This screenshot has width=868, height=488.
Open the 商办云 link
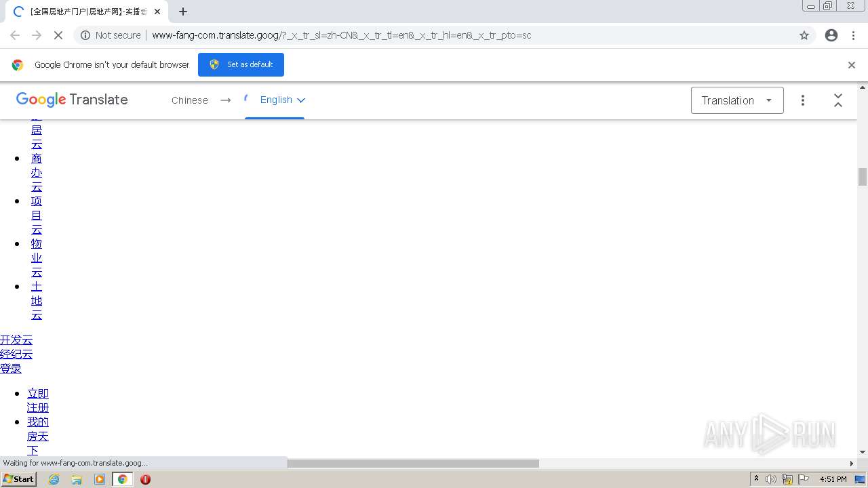click(37, 173)
